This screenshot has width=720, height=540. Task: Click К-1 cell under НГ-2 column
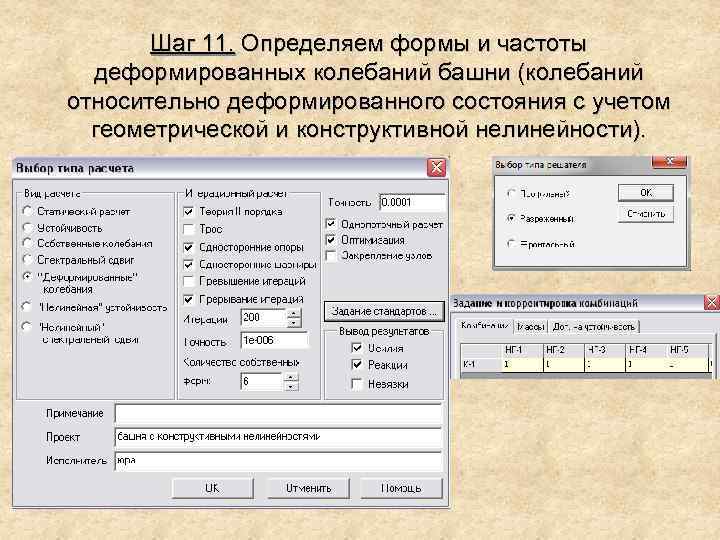coord(564,365)
